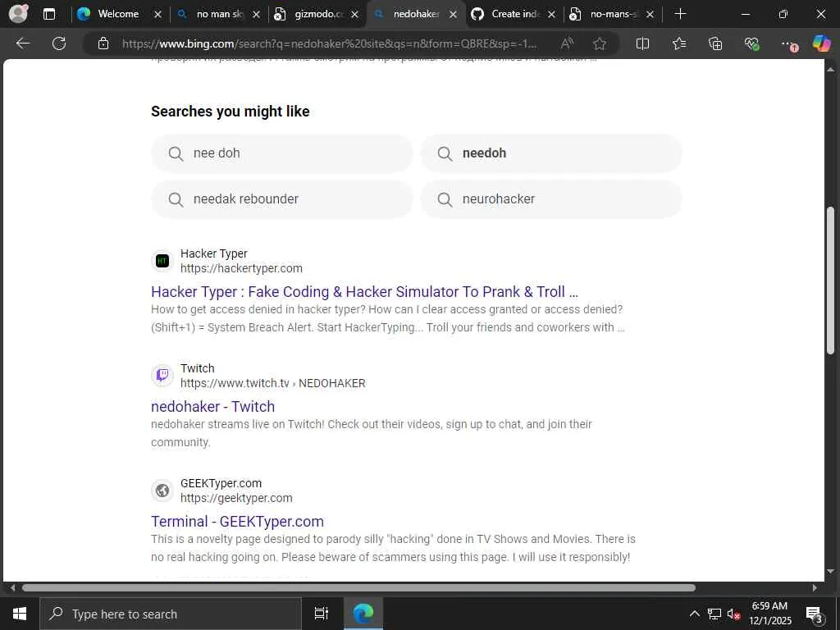Click the GEEKTyper globe favicon
The image size is (840, 630).
tap(162, 491)
